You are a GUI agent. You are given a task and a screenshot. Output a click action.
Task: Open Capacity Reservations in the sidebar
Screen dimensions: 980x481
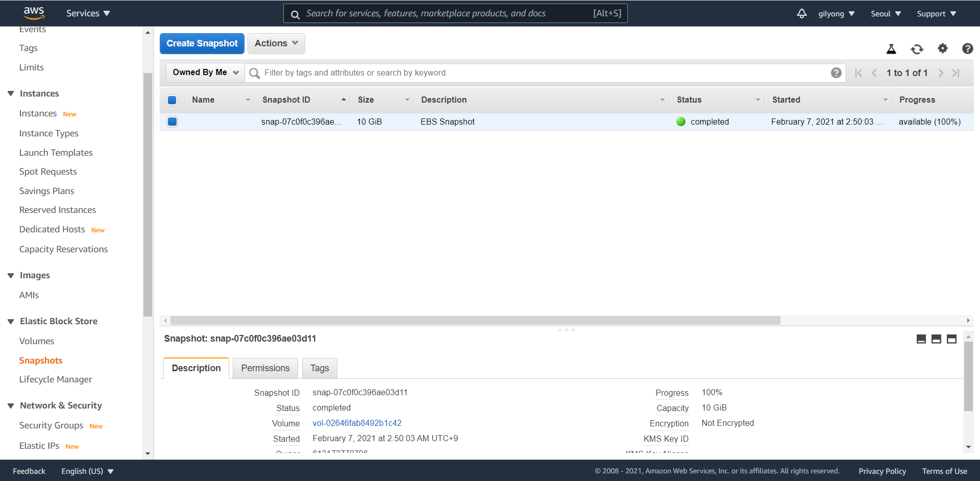(x=63, y=249)
